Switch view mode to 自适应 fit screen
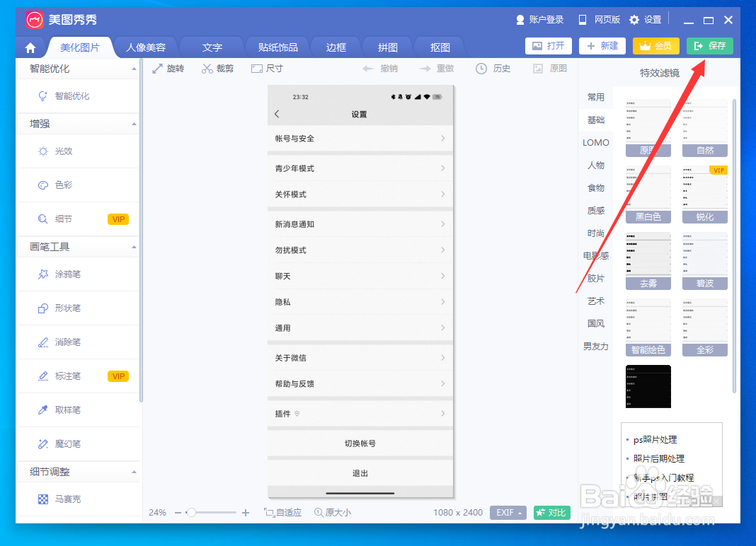This screenshot has width=756, height=546. point(282,512)
